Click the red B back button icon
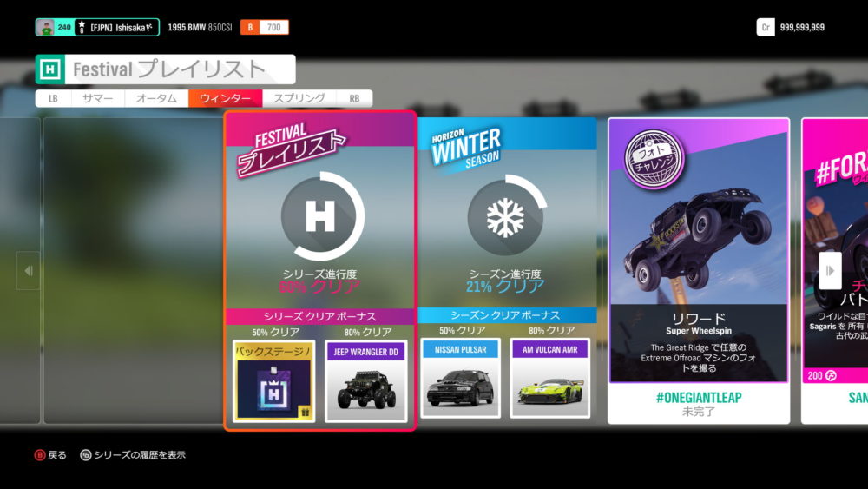The height and width of the screenshot is (489, 868). coord(39,454)
